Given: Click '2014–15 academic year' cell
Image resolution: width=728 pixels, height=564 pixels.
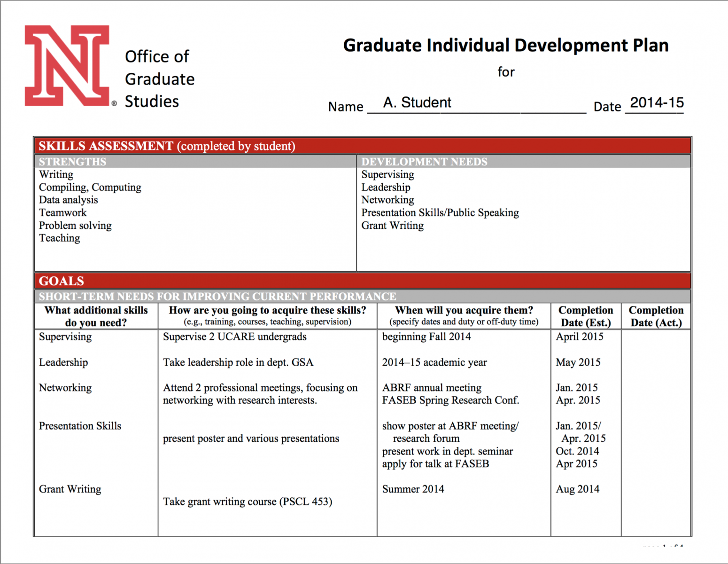Looking at the screenshot, I should coord(434,362).
